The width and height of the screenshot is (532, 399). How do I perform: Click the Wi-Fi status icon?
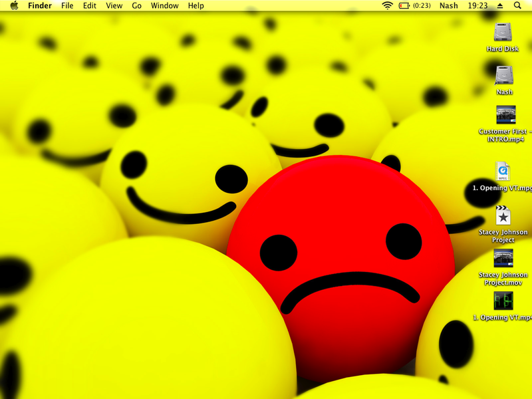pyautogui.click(x=387, y=5)
